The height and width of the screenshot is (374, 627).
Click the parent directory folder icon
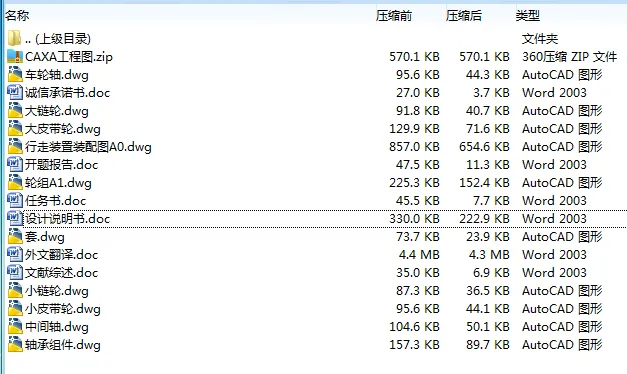14,38
